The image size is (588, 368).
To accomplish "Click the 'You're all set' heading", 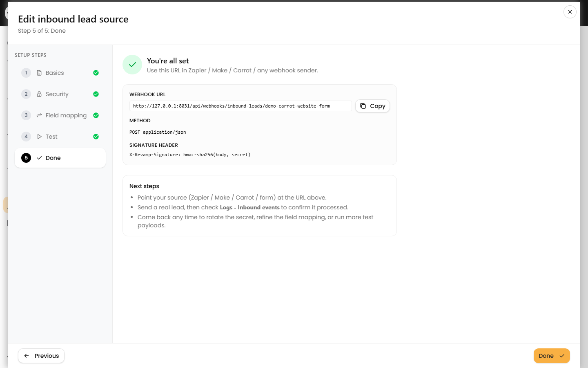I will (168, 61).
